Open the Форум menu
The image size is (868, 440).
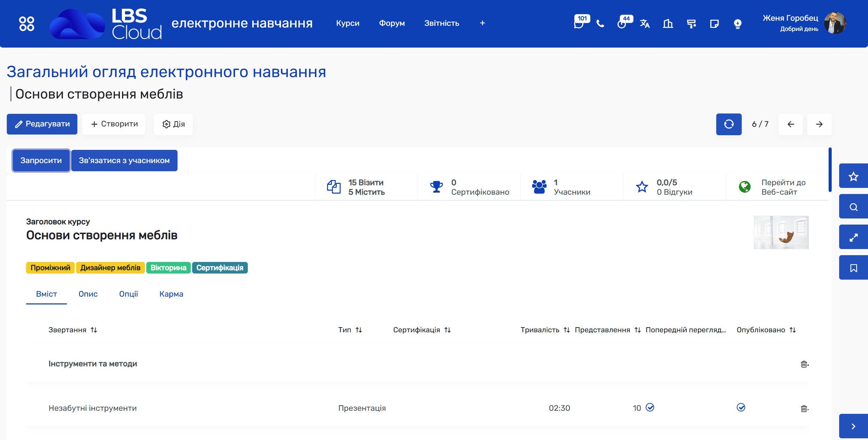pyautogui.click(x=392, y=23)
